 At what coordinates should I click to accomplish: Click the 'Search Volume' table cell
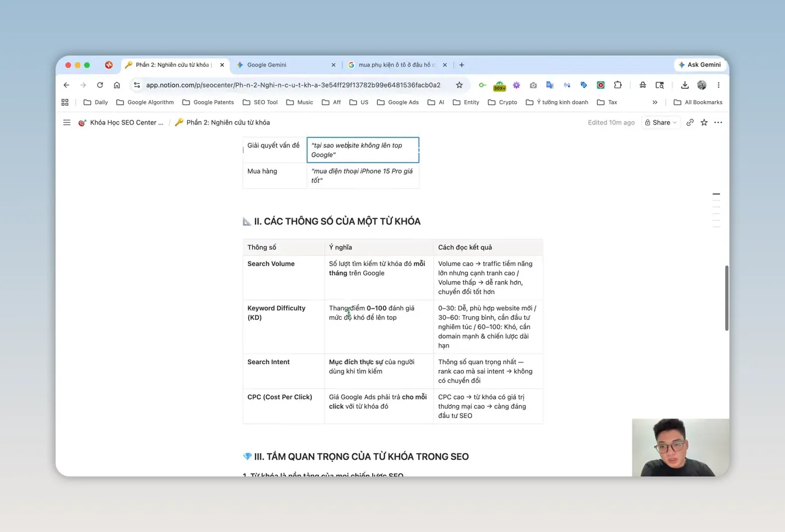pyautogui.click(x=284, y=278)
